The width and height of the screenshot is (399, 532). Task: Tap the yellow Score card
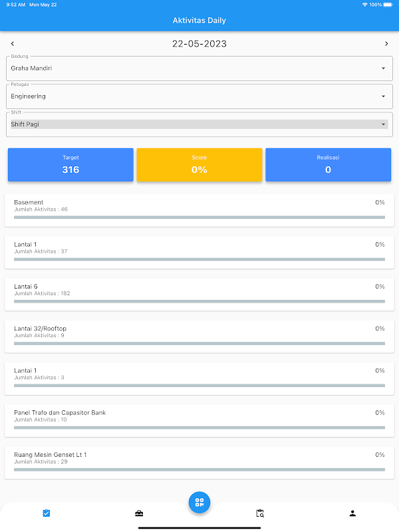tap(199, 165)
